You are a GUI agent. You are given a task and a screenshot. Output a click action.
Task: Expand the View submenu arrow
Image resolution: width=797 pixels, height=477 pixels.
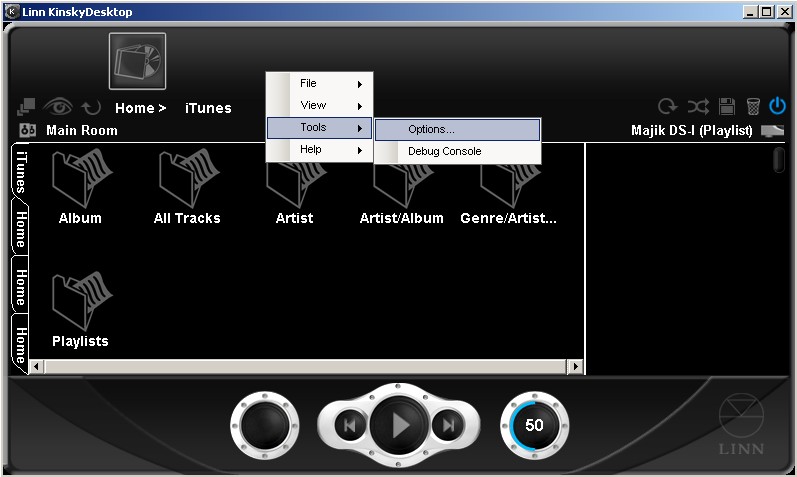[x=360, y=106]
